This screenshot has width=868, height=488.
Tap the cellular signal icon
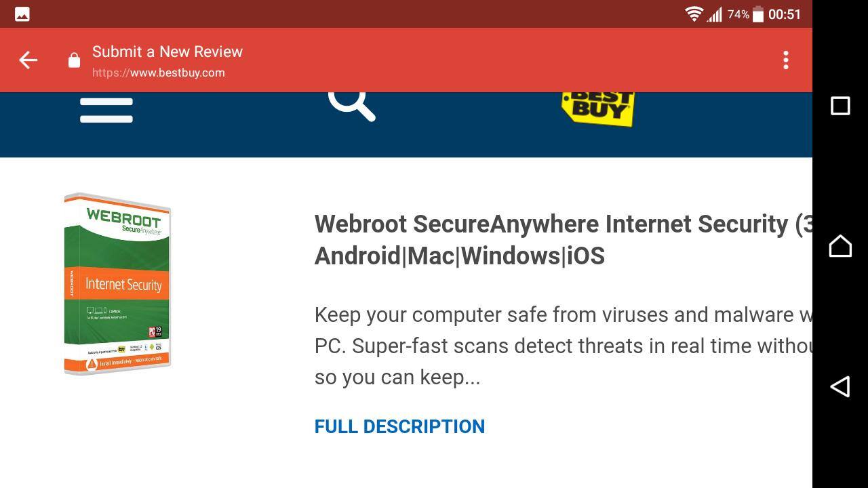point(714,14)
